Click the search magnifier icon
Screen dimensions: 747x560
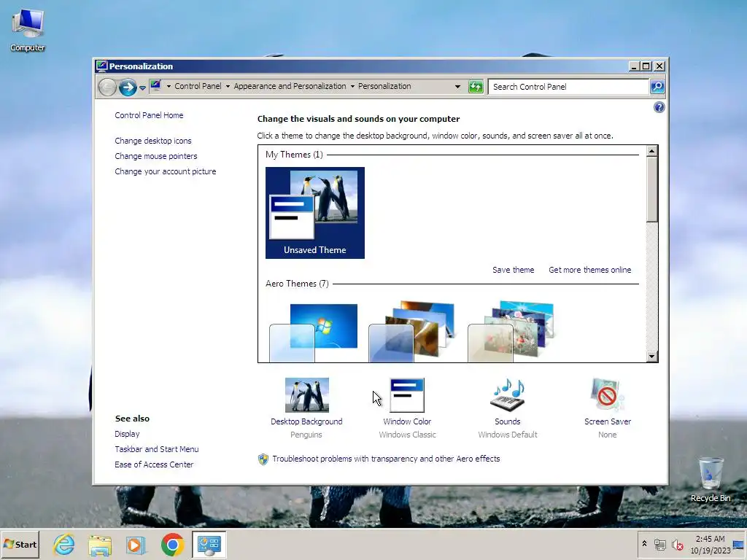click(x=657, y=87)
